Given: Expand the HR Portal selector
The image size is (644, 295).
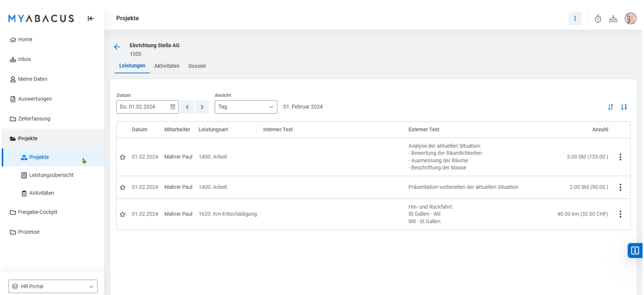Looking at the screenshot, I should 53,286.
